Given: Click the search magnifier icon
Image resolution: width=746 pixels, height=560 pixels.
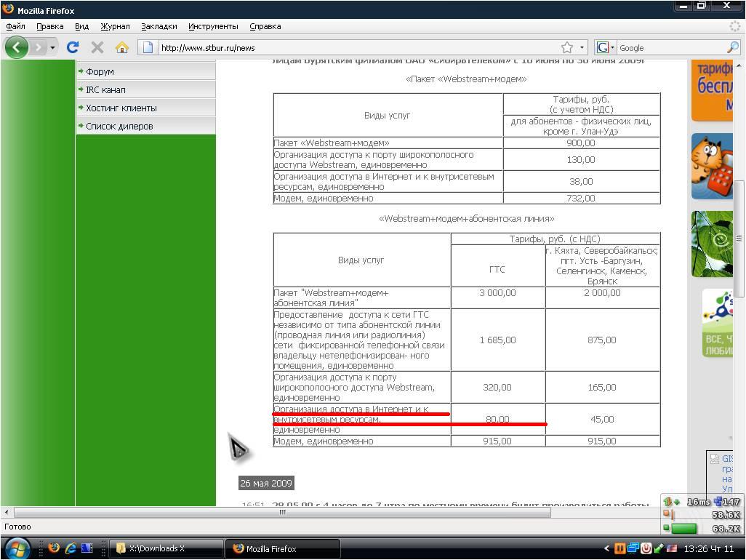Looking at the screenshot, I should click(x=732, y=47).
